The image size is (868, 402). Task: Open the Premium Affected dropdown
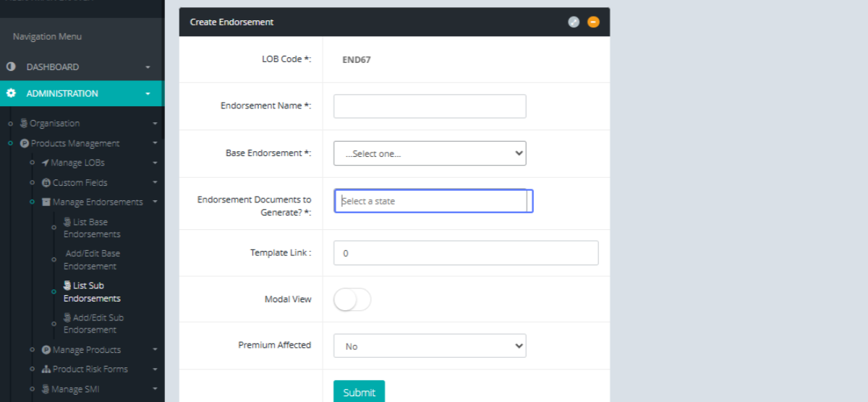point(430,346)
